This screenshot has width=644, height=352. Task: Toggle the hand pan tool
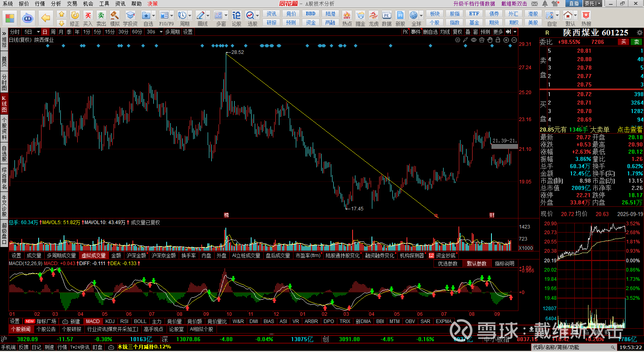(x=490, y=40)
